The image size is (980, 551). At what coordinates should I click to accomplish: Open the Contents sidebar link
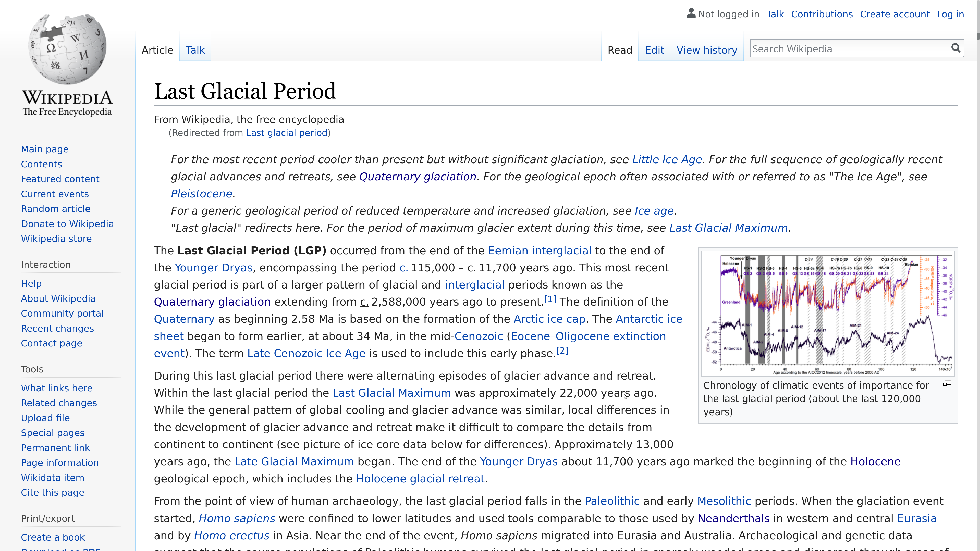click(x=41, y=164)
